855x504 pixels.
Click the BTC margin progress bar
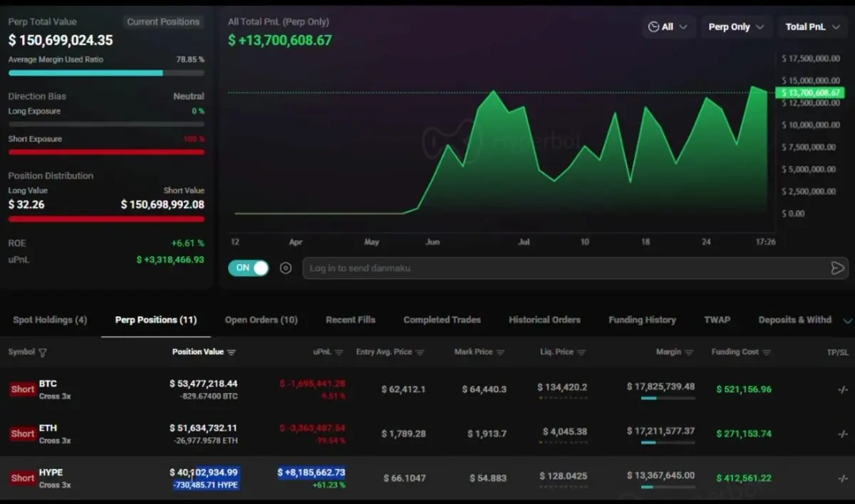coord(668,399)
